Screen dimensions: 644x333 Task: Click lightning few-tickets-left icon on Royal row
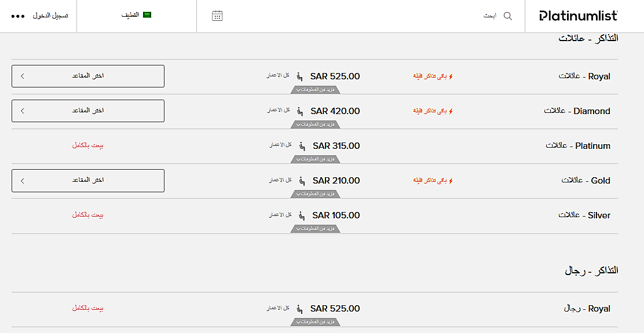click(451, 76)
